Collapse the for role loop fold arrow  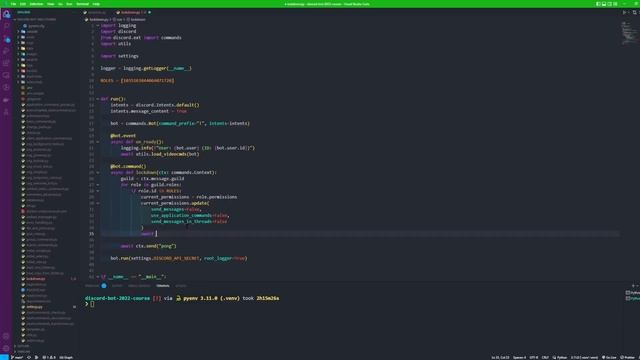98,184
